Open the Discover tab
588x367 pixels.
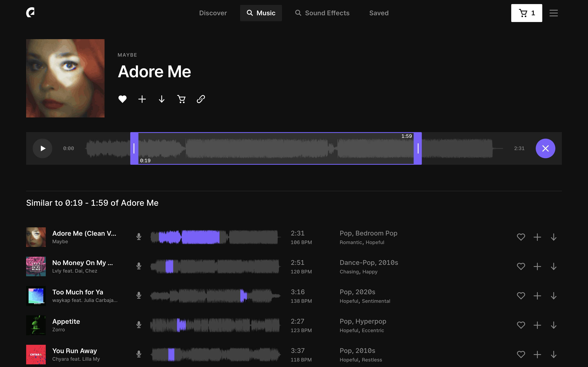(x=213, y=13)
